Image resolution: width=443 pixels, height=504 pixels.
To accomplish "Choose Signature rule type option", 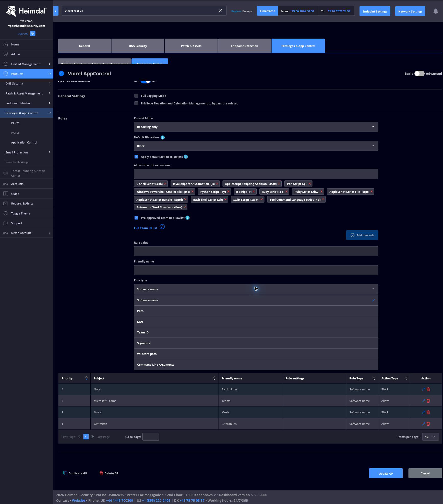I will click(x=256, y=343).
